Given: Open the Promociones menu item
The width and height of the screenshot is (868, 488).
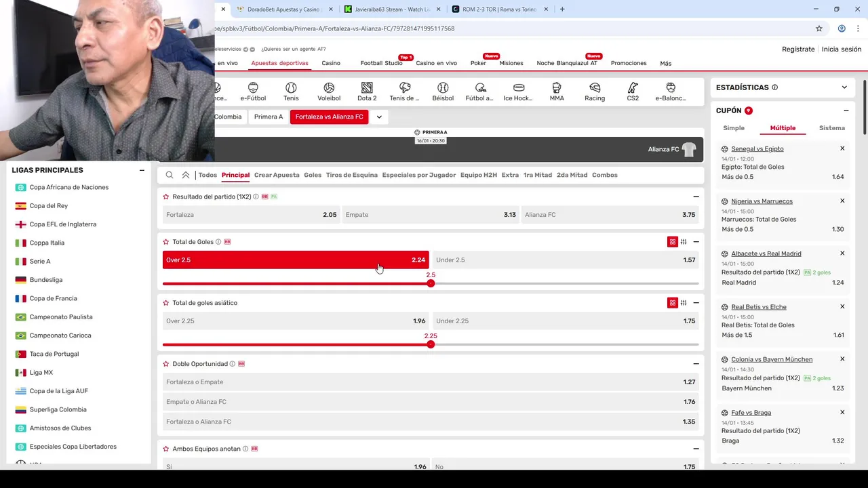Looking at the screenshot, I should 629,63.
